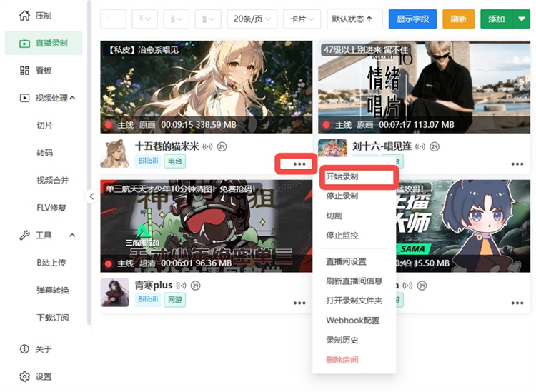Click live signal icon beside 刘十六-唱见连
This screenshot has width=536, height=392.
(x=420, y=146)
